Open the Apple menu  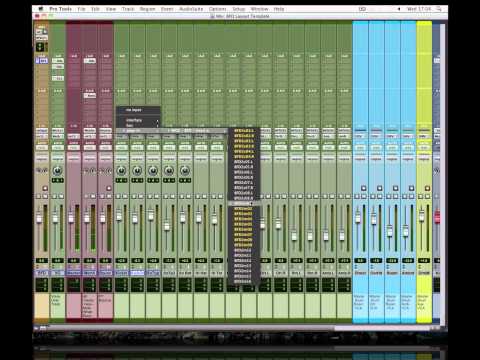tap(41, 9)
